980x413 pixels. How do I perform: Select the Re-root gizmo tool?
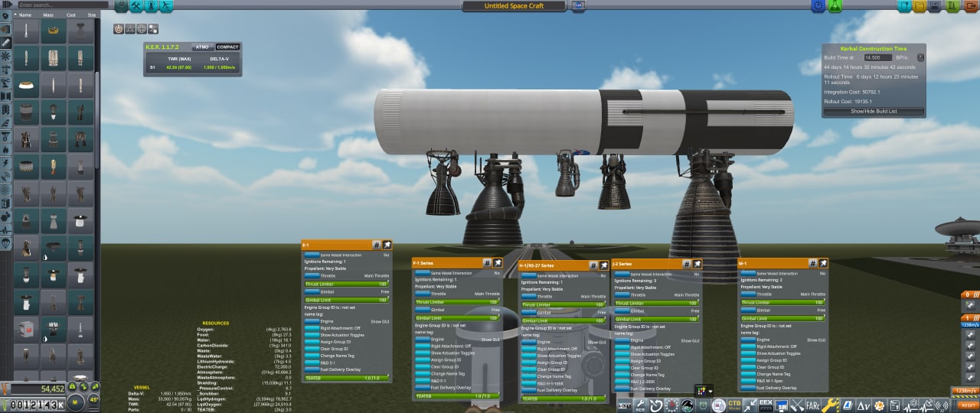(153, 28)
